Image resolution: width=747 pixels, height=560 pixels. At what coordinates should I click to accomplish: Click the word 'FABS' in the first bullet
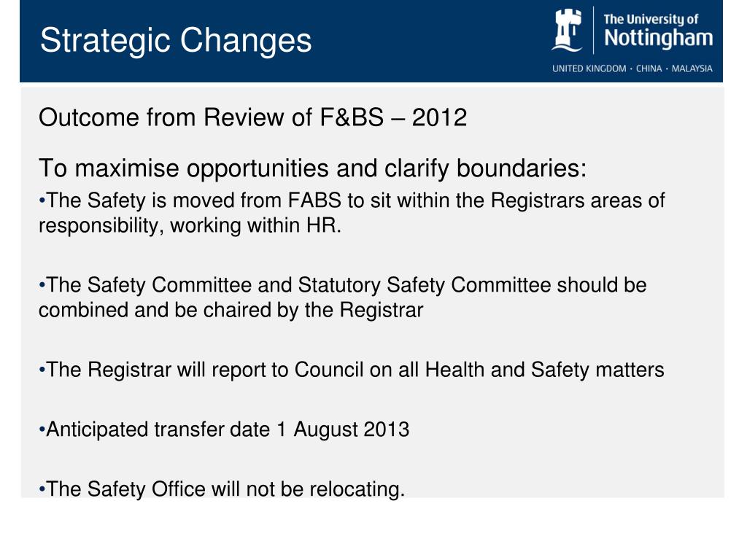(x=314, y=201)
